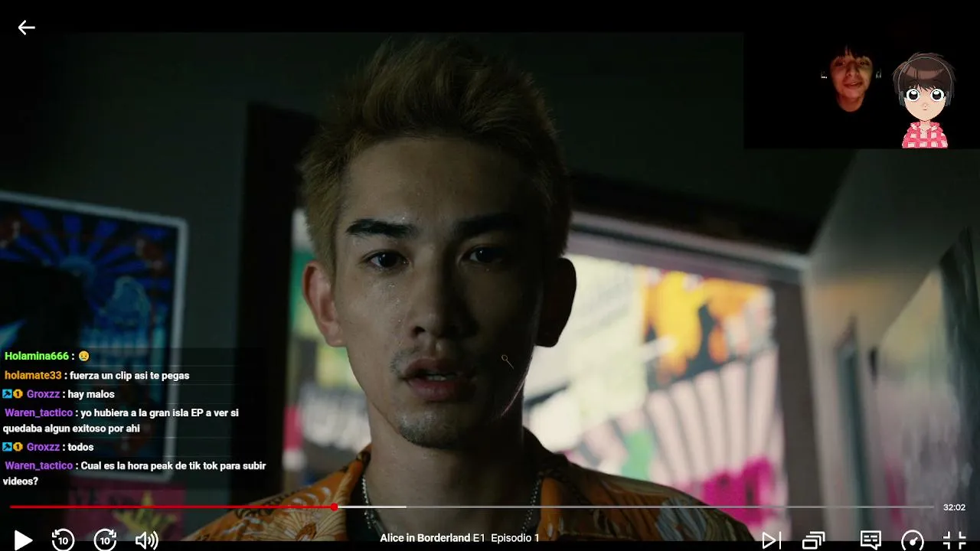Skip forward 10 seconds
The image size is (980, 551).
105,540
